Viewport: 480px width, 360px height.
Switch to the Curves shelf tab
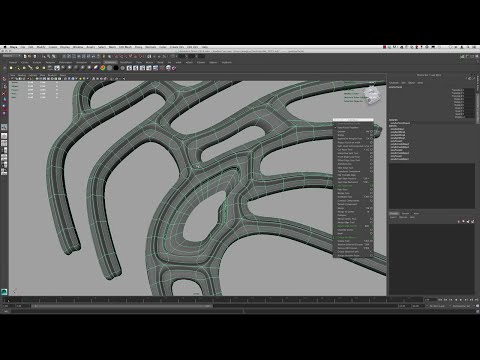pyautogui.click(x=25, y=62)
